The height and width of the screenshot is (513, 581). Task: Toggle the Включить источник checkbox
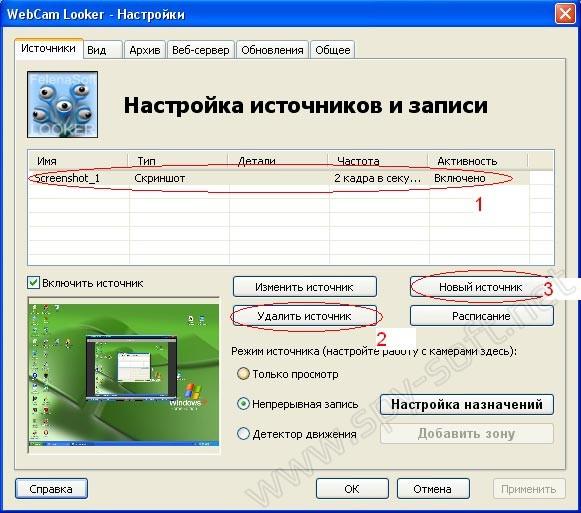click(33, 283)
